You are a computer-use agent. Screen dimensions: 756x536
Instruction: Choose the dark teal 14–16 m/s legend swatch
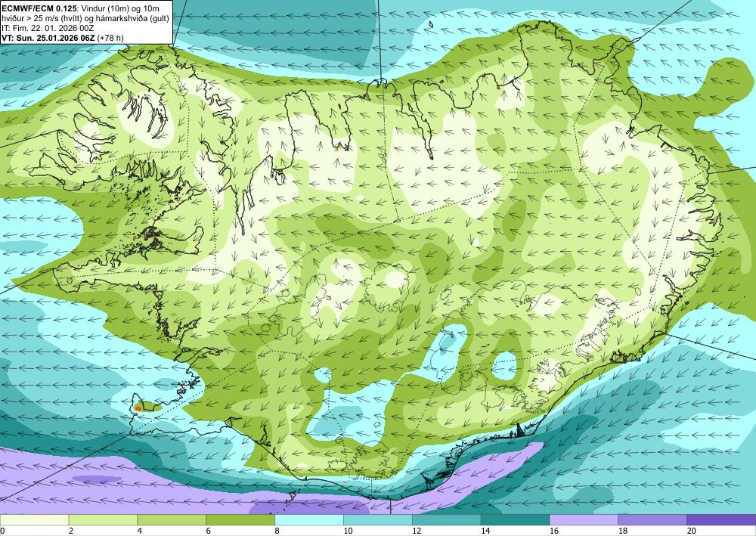[515, 520]
